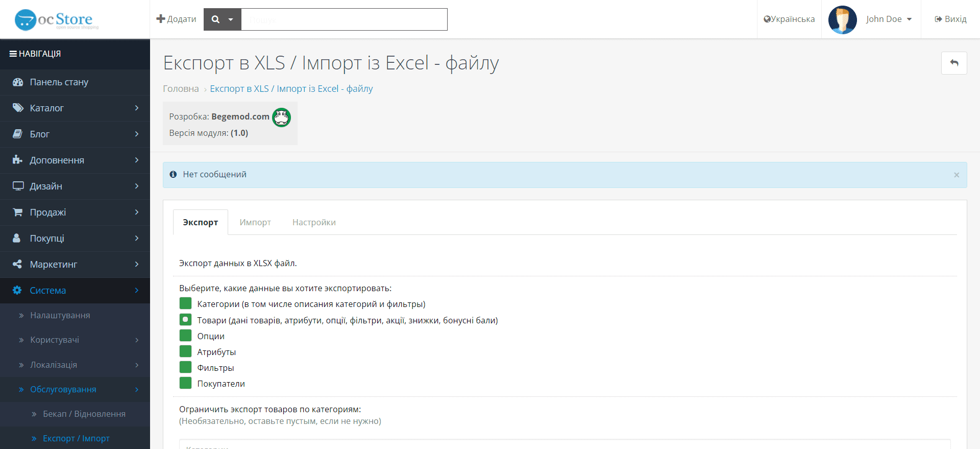Screen dimensions: 980x449
Task: Toggle the Покупатели export checkbox
Action: tap(185, 383)
